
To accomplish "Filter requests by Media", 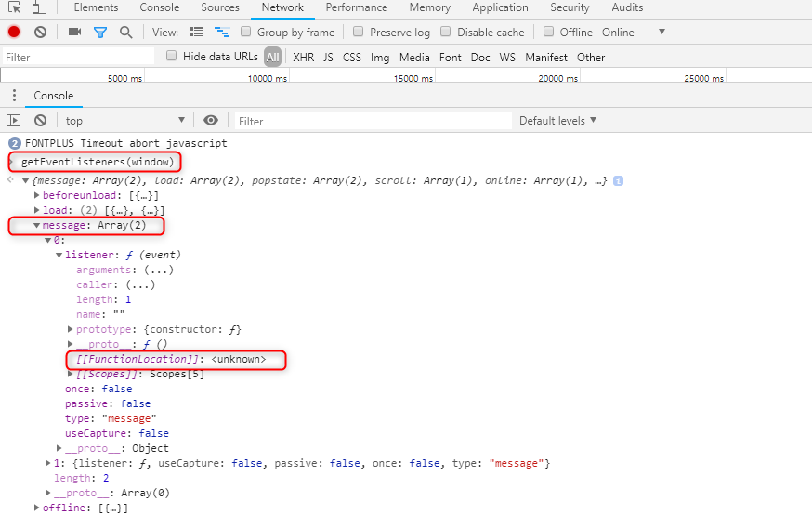I will pos(414,58).
